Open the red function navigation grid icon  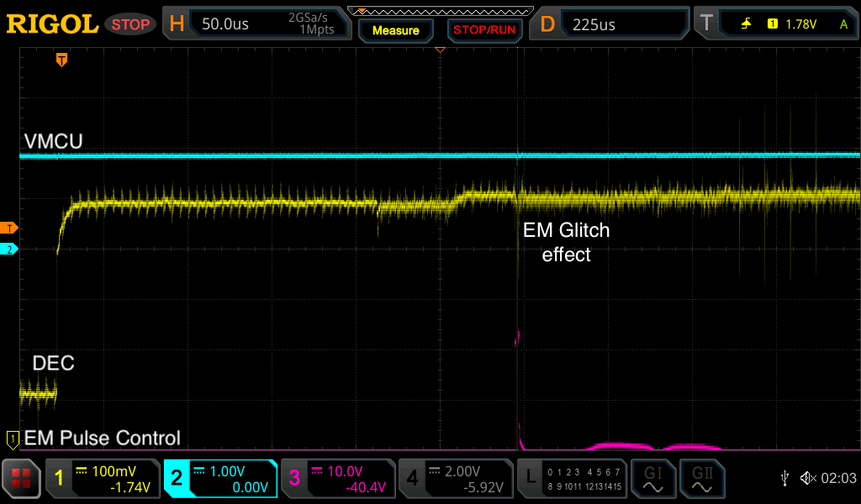coord(22,479)
